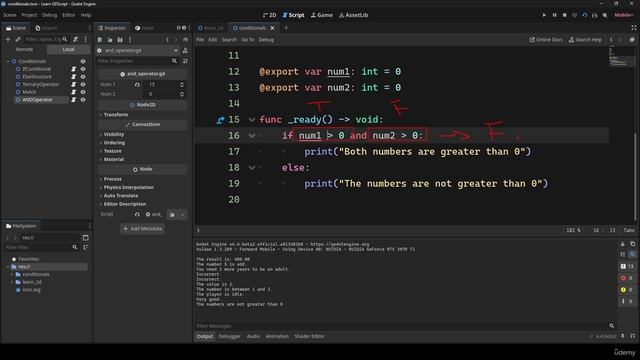Click the output filter search icon
The height and width of the screenshot is (360, 640).
point(612,326)
